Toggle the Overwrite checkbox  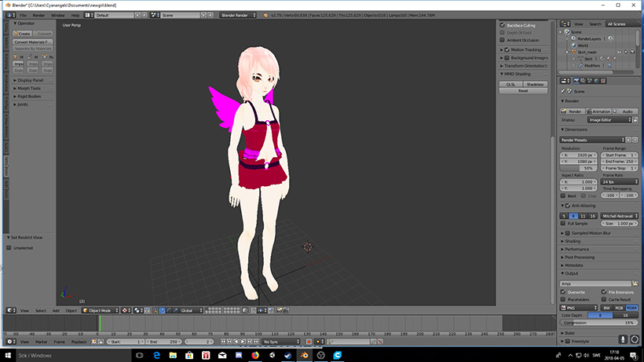[563, 292]
